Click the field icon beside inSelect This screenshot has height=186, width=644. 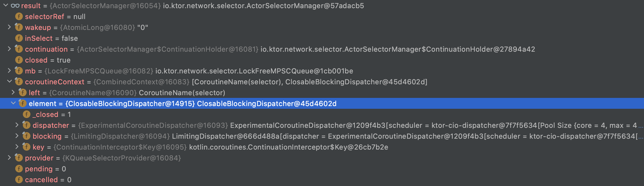tap(18, 38)
